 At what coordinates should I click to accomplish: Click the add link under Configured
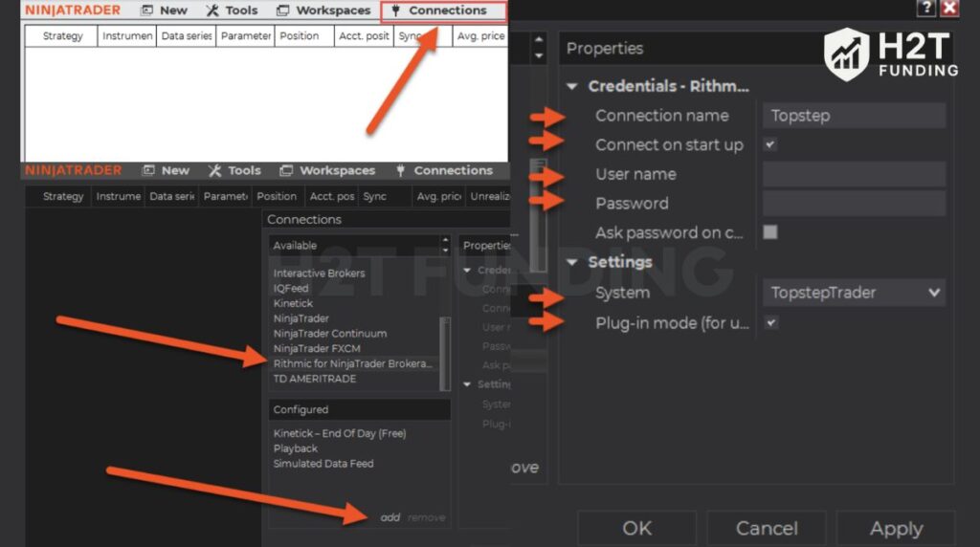390,517
